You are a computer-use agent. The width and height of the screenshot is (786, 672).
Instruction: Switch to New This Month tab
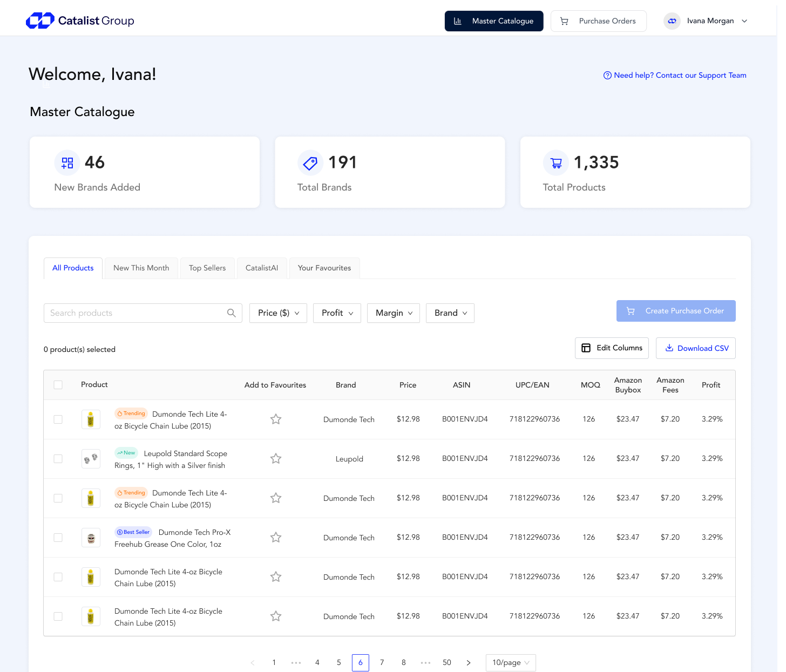coord(141,268)
